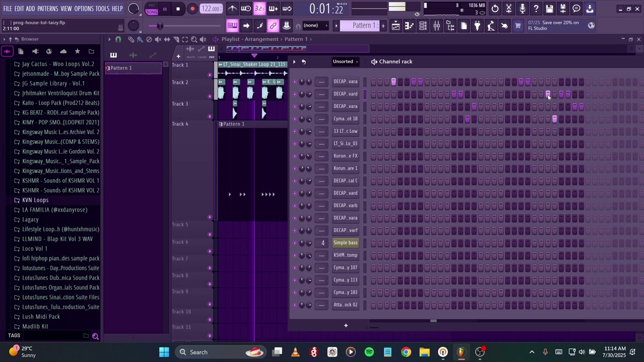Open the OPTIONS menu

point(84,9)
